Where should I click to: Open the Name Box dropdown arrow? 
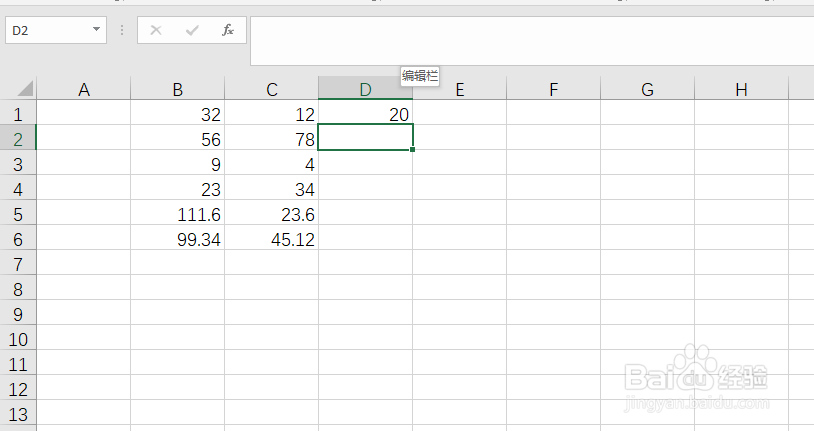coord(96,29)
